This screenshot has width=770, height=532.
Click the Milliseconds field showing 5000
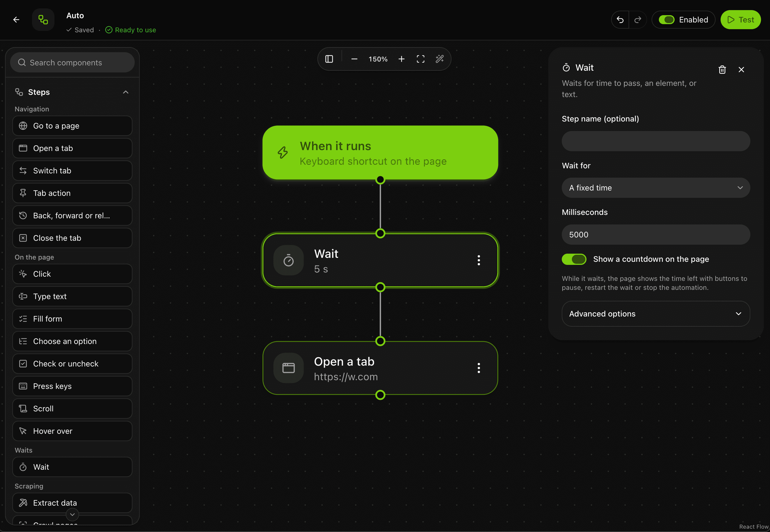pyautogui.click(x=656, y=235)
